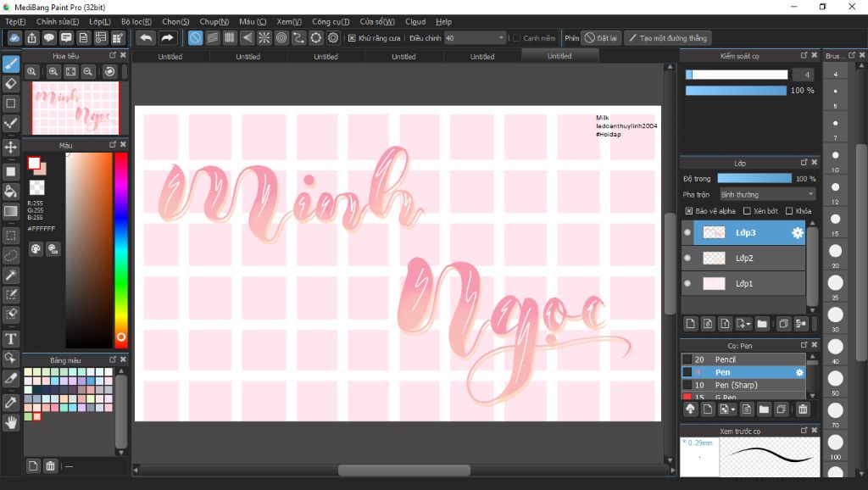The image size is (868, 490).
Task: Click the Undo arrow in toolbar
Action: (146, 37)
